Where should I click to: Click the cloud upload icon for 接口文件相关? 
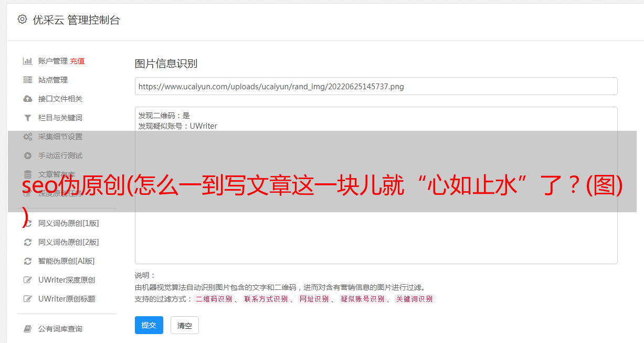tap(28, 99)
